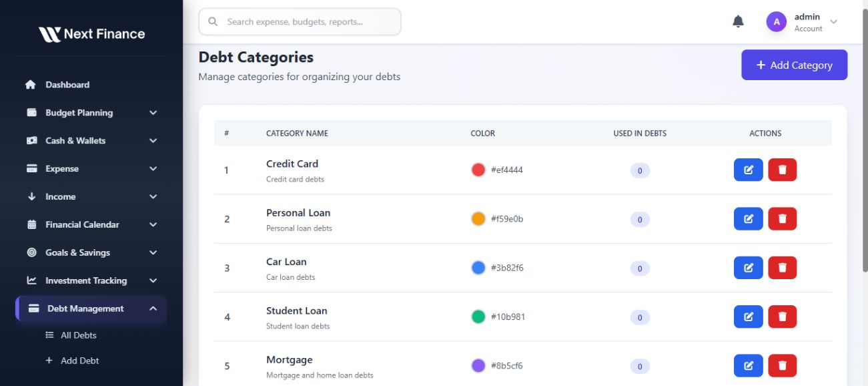Click the admin avatar circle
The width and height of the screenshot is (868, 386).
point(776,22)
